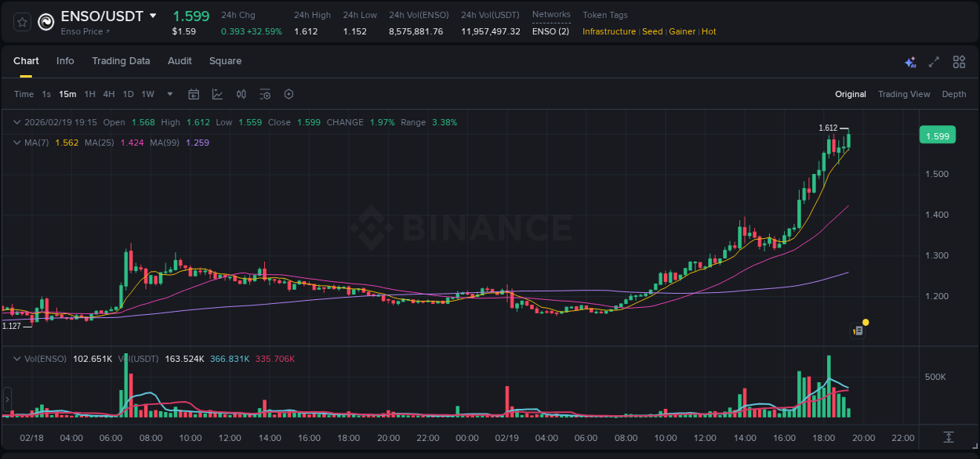Open the AI analysis sparkle icon
980x459 pixels.
pos(910,61)
